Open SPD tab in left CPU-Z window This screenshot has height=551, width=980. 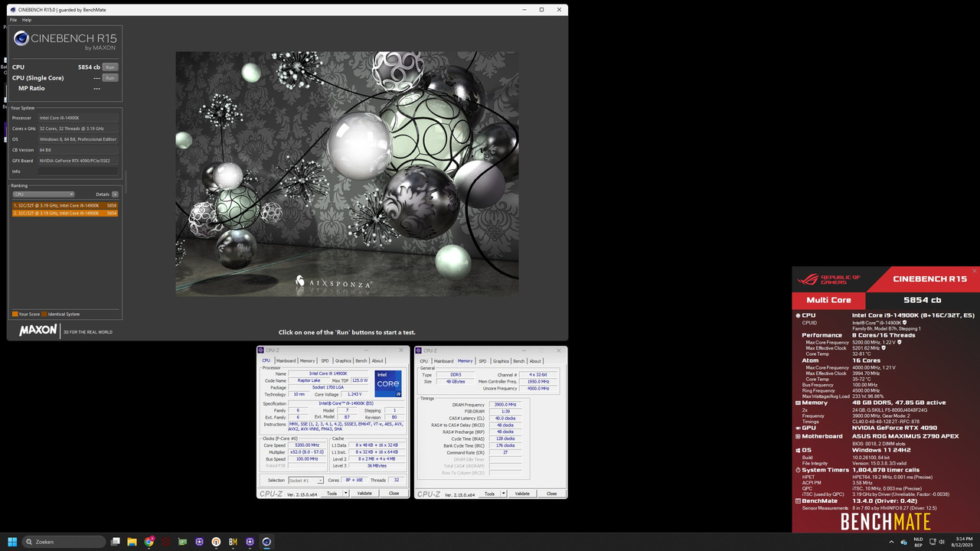(x=325, y=360)
